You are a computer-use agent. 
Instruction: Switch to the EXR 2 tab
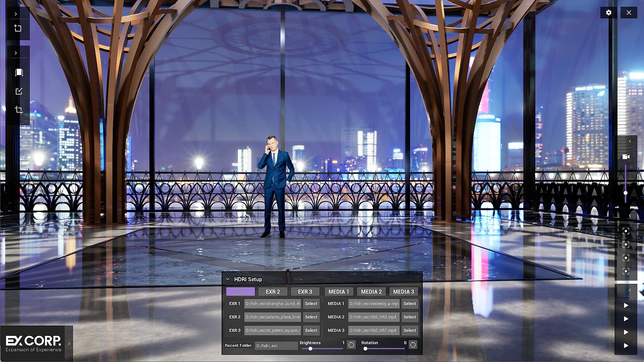[x=273, y=292]
